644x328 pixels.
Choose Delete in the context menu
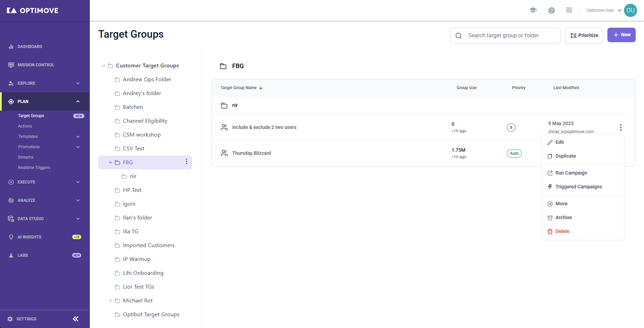coord(583,232)
